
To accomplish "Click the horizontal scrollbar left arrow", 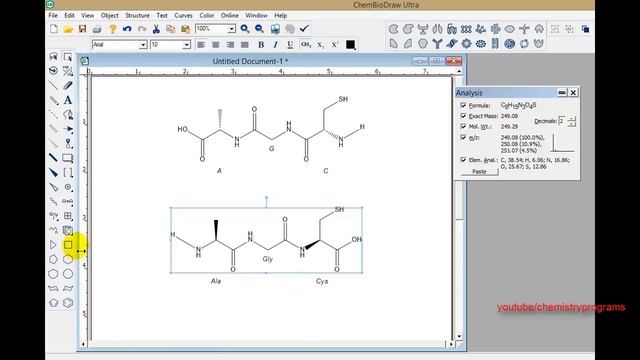I will 83,344.
